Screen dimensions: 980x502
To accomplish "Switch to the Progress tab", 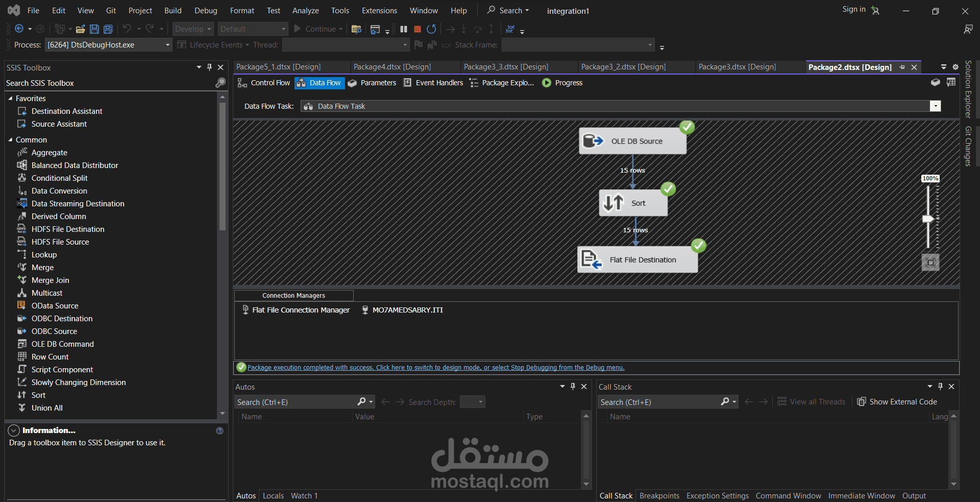I will (562, 83).
